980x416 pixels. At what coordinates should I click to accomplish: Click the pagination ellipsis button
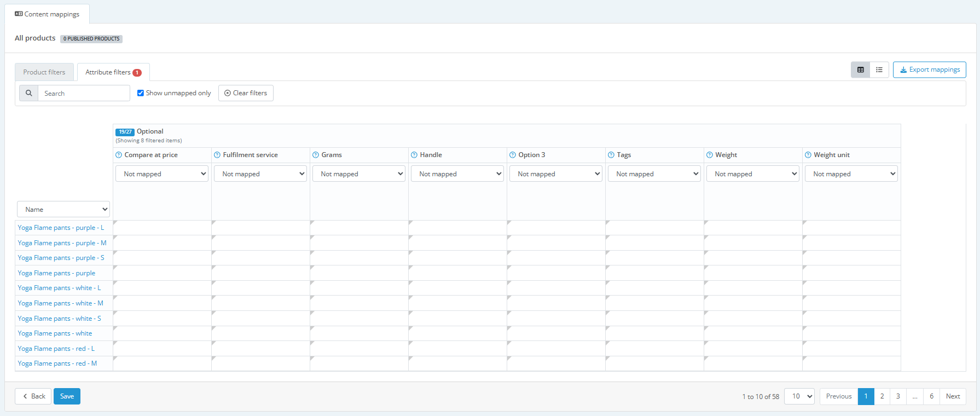pos(915,396)
